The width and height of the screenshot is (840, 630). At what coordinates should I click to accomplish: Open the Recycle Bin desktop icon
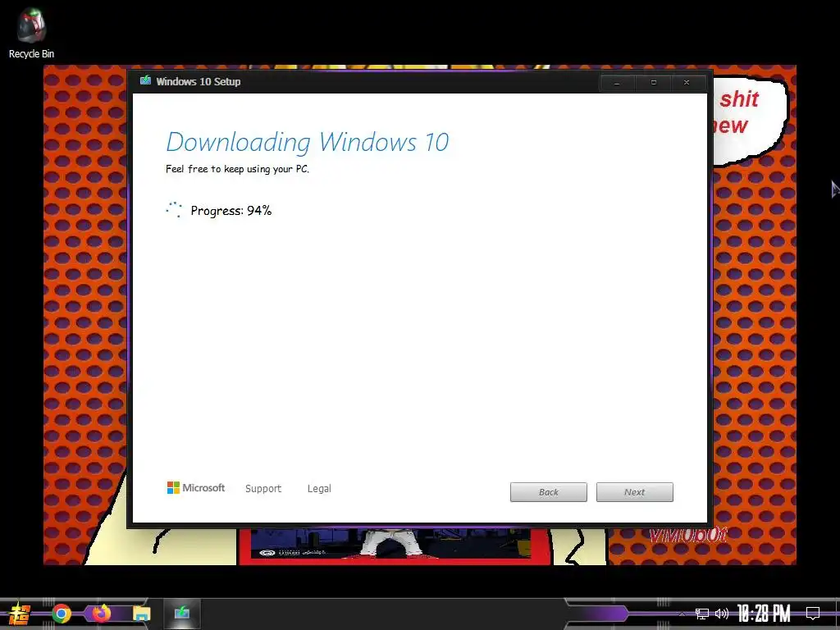point(31,33)
